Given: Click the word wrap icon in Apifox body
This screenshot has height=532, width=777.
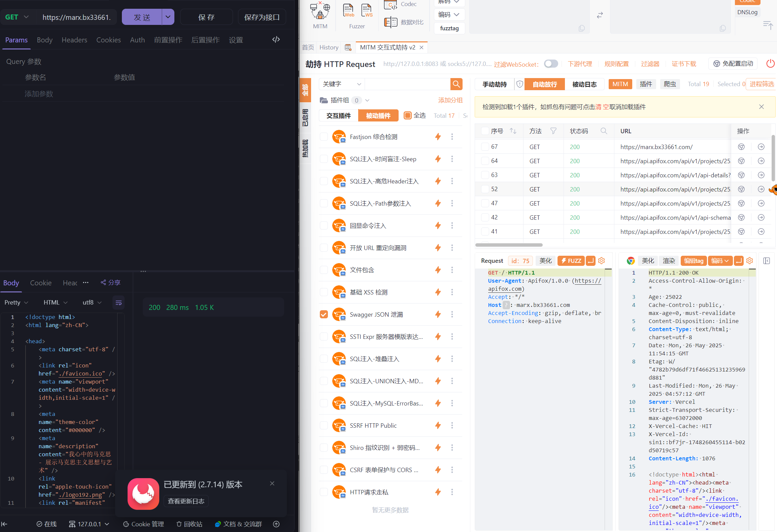Looking at the screenshot, I should pyautogui.click(x=119, y=303).
